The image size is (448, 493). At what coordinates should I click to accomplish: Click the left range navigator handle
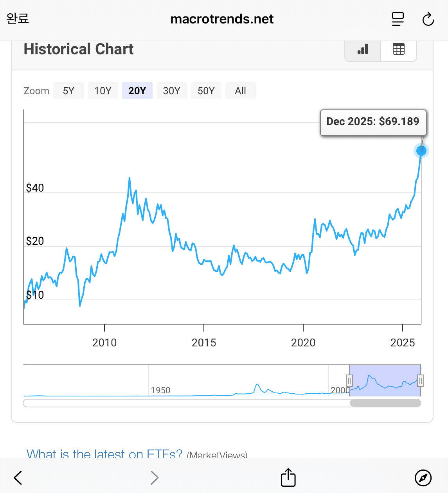[x=349, y=380]
